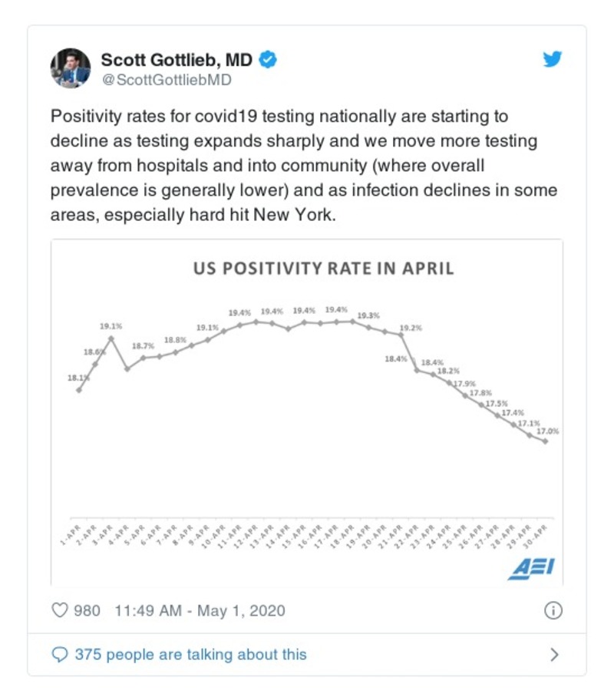Open Scott Gottlieb, MD profile name
This screenshot has width=614, height=700.
point(177,60)
